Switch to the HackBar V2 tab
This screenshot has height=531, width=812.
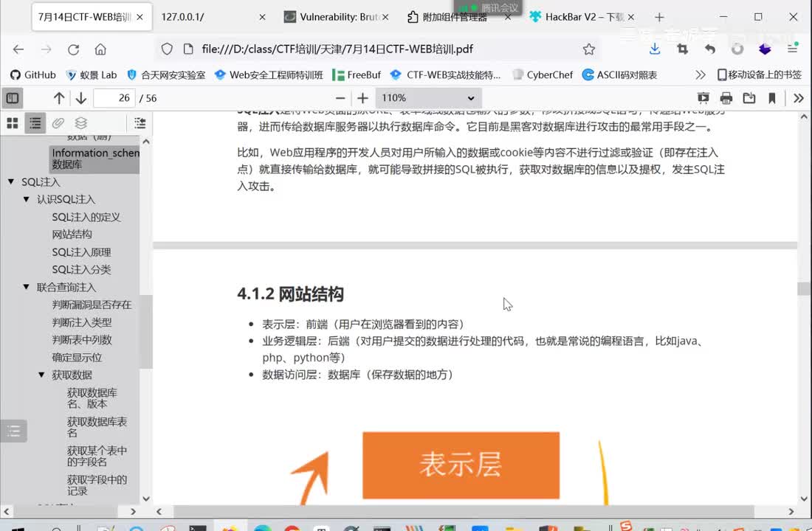point(584,16)
